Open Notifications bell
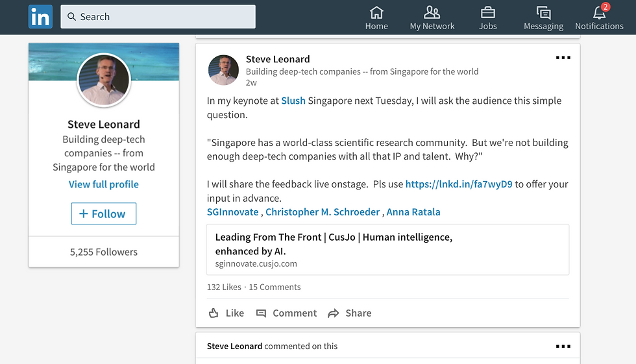This screenshot has width=636, height=364. pyautogui.click(x=599, y=18)
